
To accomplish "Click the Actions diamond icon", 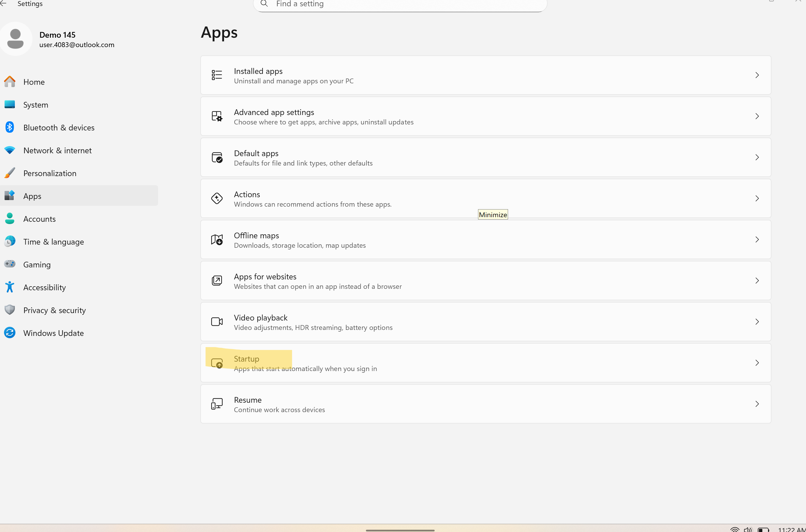I will coord(217,198).
